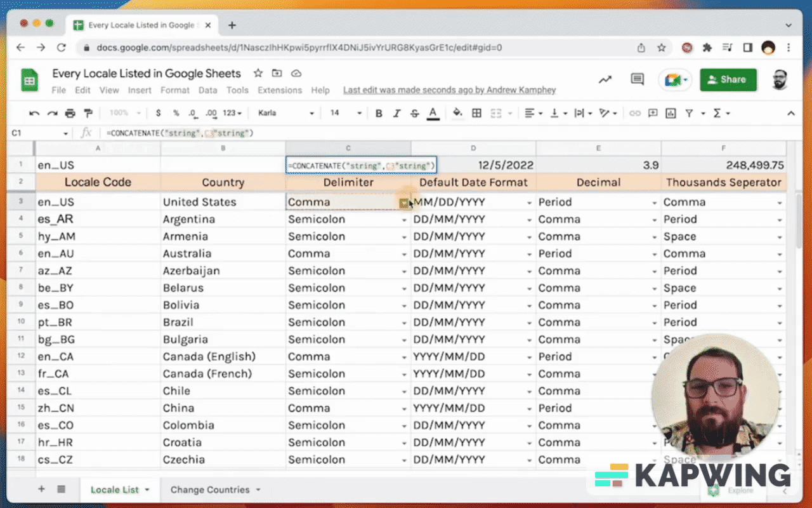Screen dimensions: 812x508
Task: Bookmark this page with the star icon
Action: 662,48
